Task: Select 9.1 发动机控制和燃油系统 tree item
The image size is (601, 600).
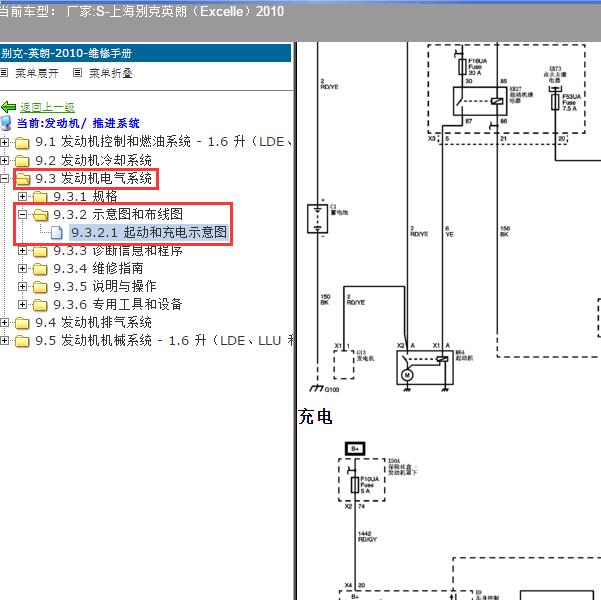Action: click(164, 141)
